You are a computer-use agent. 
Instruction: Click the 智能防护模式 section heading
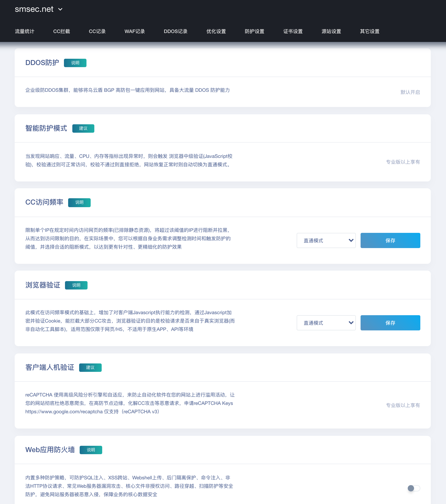46,128
